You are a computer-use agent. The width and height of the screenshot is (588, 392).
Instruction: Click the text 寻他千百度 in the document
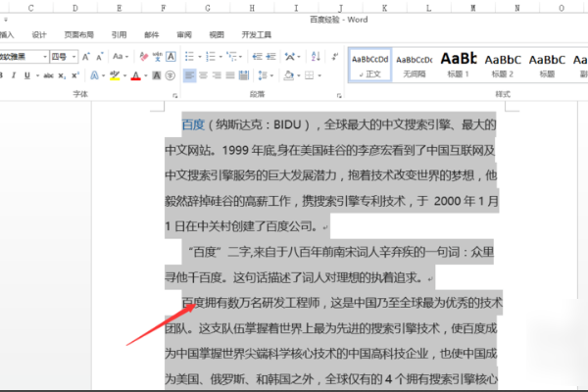point(193,277)
